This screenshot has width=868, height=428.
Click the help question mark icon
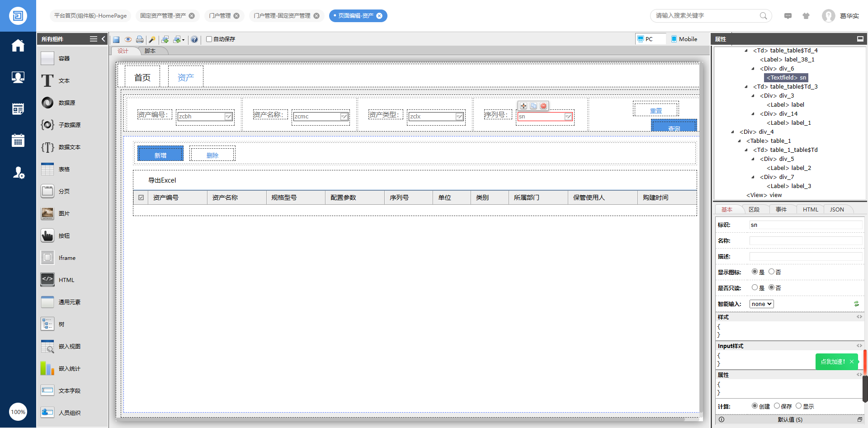pos(194,39)
